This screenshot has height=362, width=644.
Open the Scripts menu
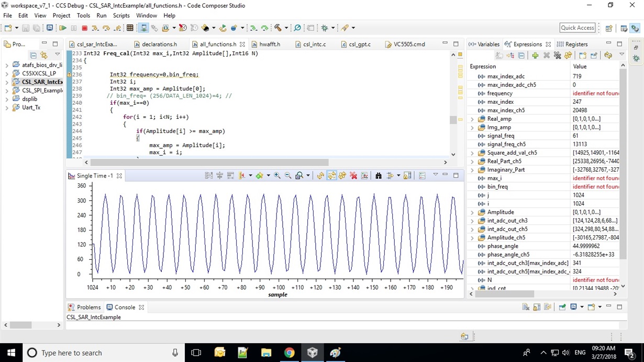tap(121, 16)
